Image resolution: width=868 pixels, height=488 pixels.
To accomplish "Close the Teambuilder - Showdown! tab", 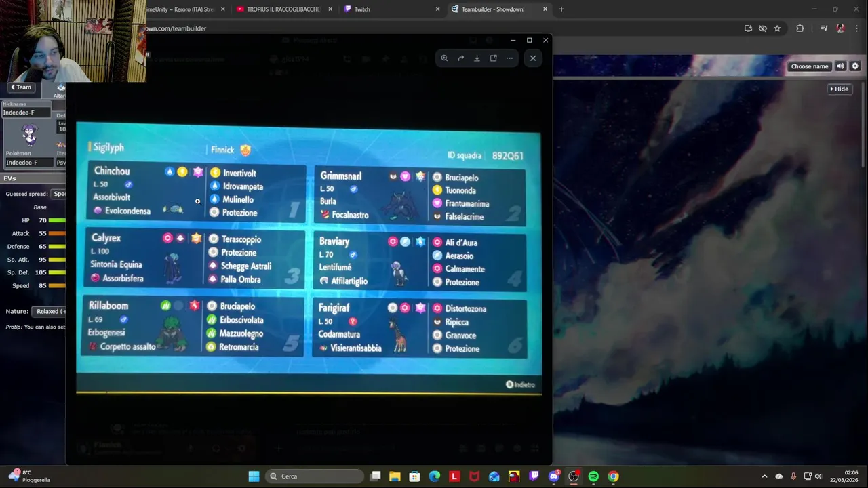I will [x=545, y=9].
